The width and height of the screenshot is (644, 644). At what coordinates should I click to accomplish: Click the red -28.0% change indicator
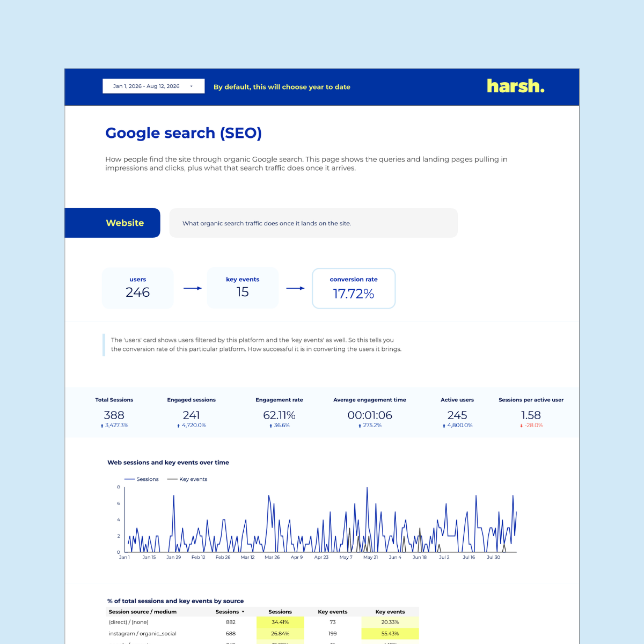[531, 425]
